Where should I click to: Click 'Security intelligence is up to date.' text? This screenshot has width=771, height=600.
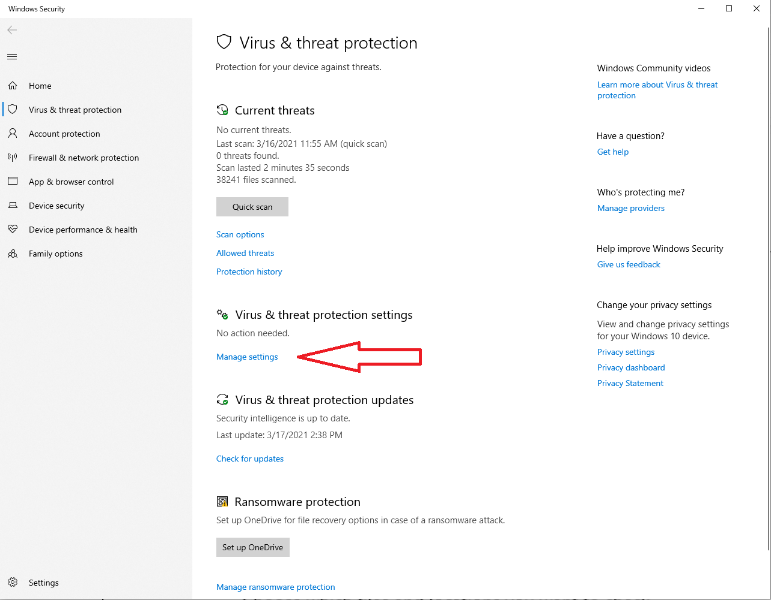[x=283, y=419]
